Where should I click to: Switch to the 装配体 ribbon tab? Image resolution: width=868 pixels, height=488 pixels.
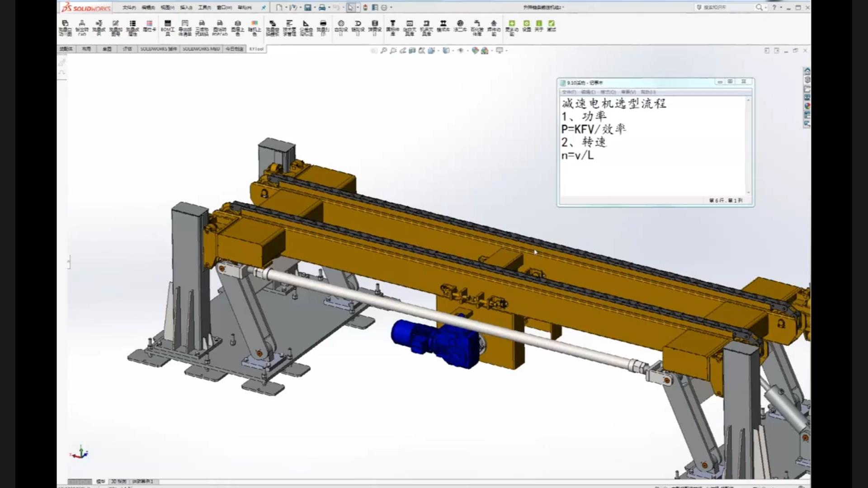[66, 49]
